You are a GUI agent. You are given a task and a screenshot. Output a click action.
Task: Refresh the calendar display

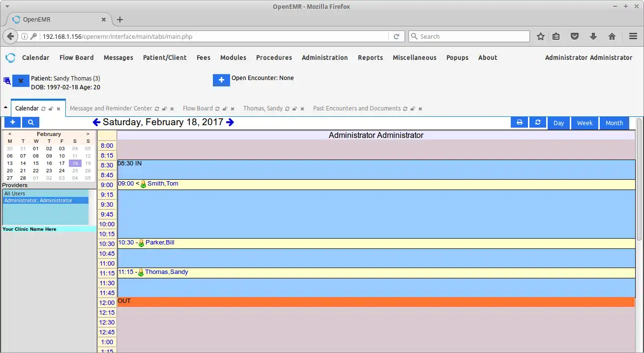tap(537, 122)
